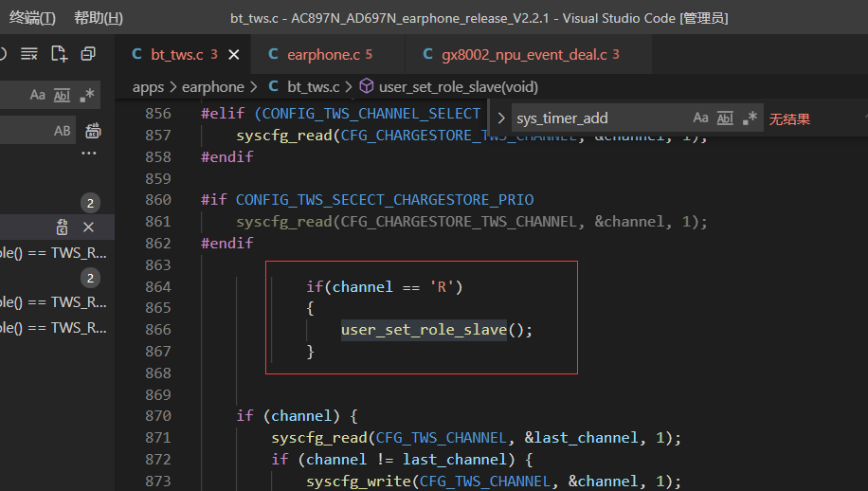
Task: Open new search editor icon
Action: (59, 54)
